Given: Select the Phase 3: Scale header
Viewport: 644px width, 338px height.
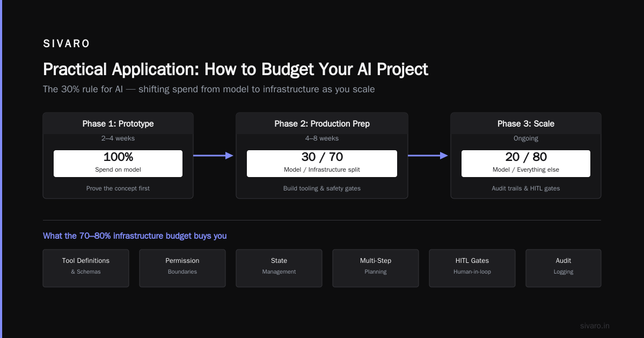Looking at the screenshot, I should [x=526, y=123].
